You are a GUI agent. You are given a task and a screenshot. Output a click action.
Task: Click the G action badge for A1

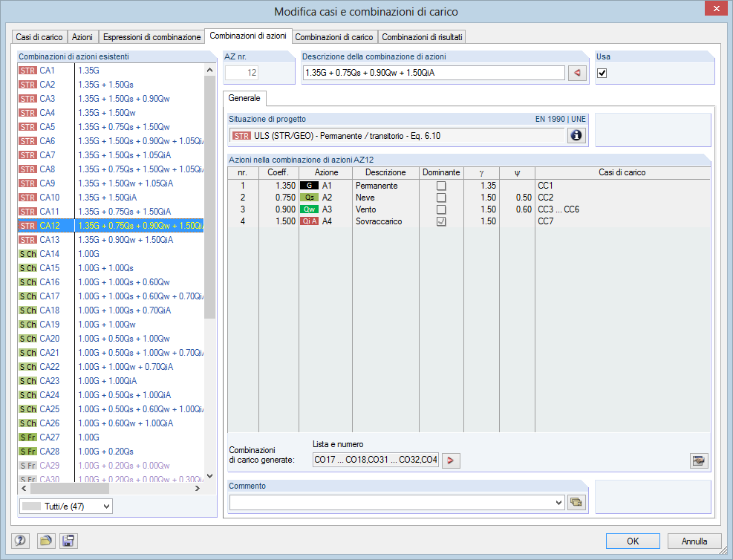[x=309, y=186]
